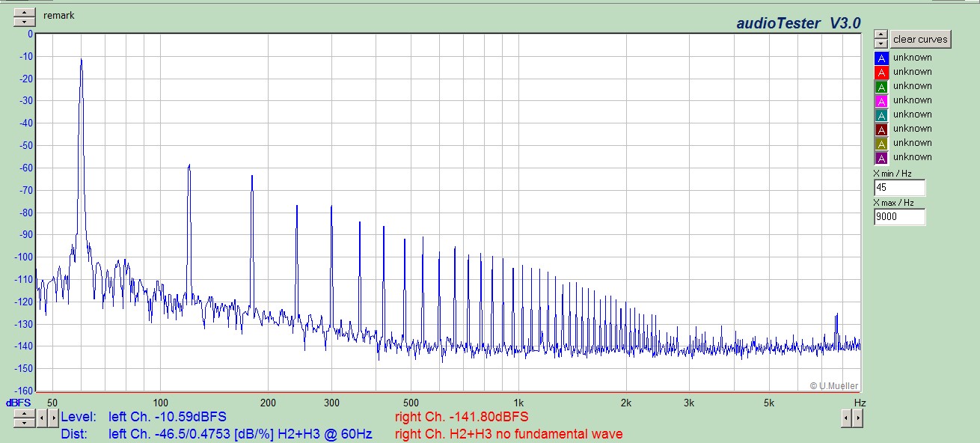Click the left arrow under the Hz label
Viewport: 980px width, 443px height.
847,418
